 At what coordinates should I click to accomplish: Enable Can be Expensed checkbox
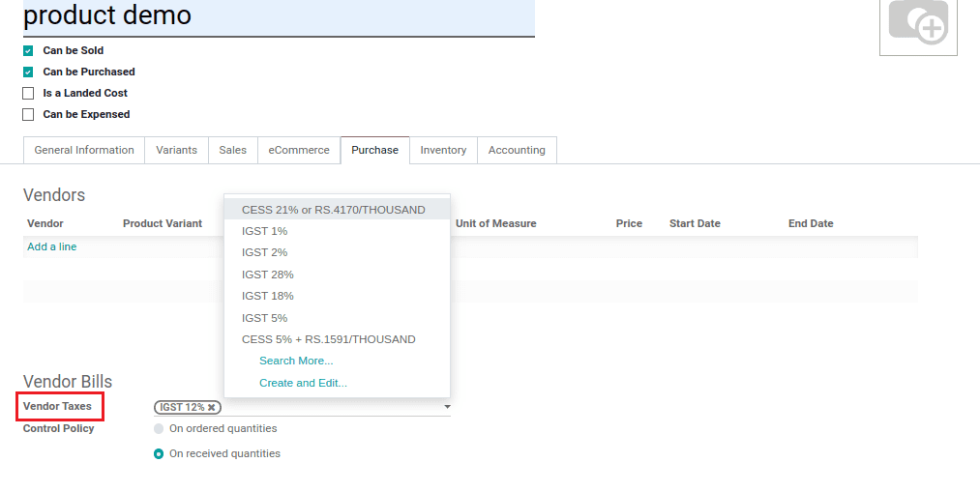(28, 114)
